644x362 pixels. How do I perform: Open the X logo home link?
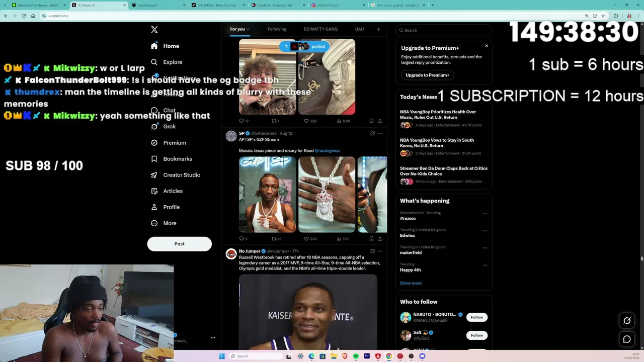pos(154,30)
